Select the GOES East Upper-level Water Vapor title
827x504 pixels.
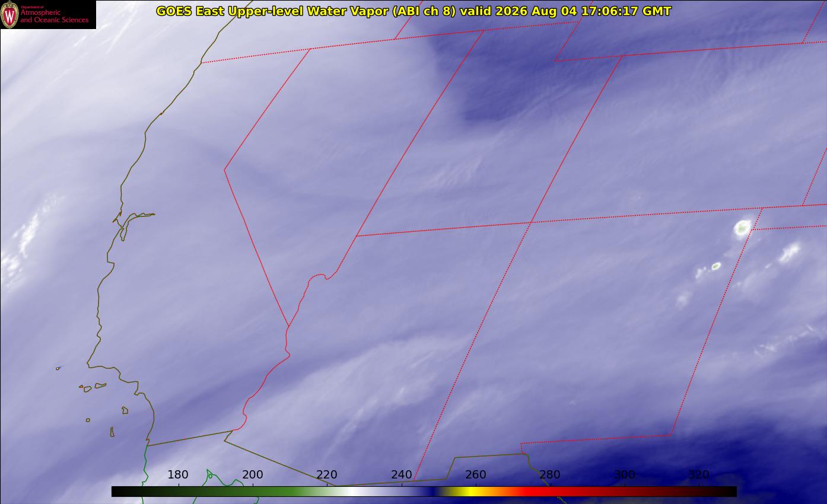coord(413,11)
